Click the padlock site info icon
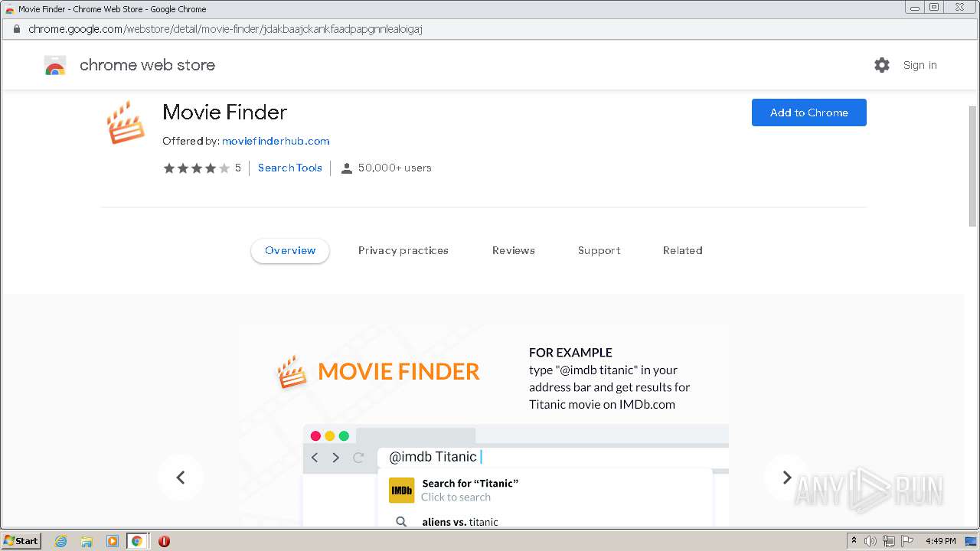Image resolution: width=980 pixels, height=551 pixels. (16, 29)
